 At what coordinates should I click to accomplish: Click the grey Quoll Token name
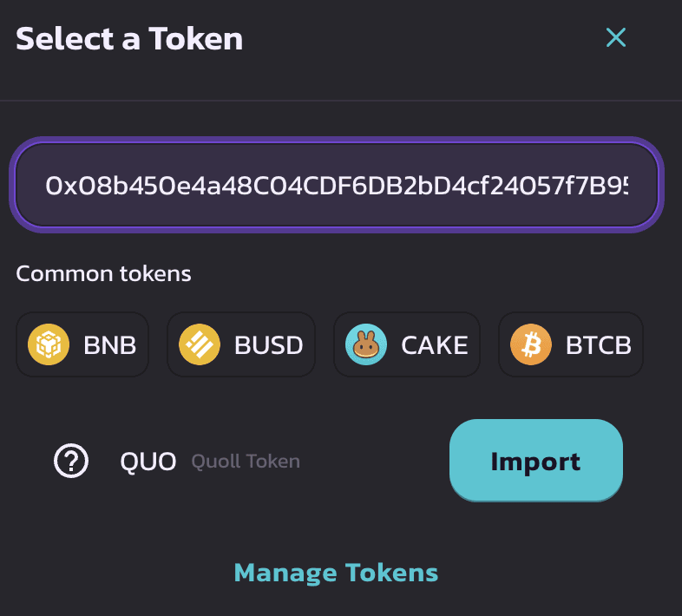point(246,461)
